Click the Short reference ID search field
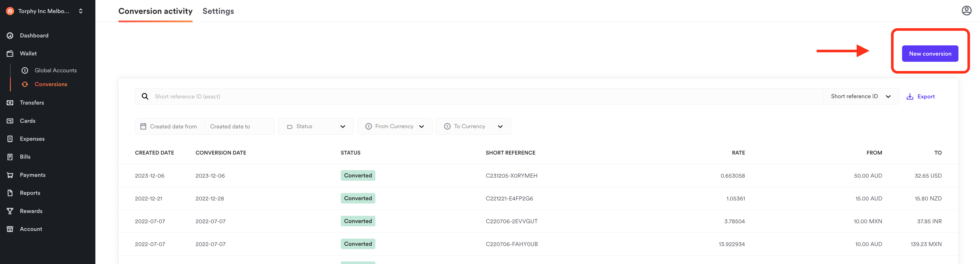 (483, 97)
